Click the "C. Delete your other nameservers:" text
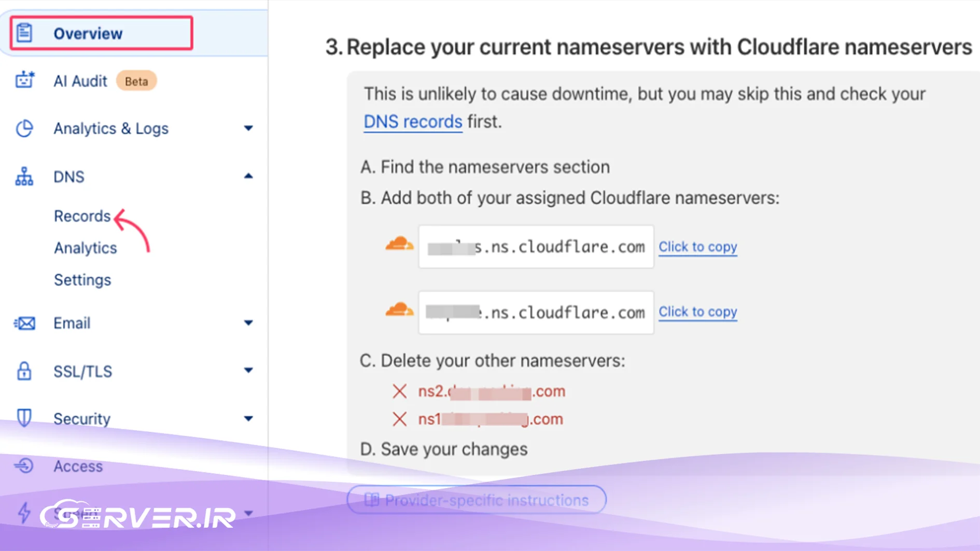This screenshot has height=551, width=980. [493, 361]
